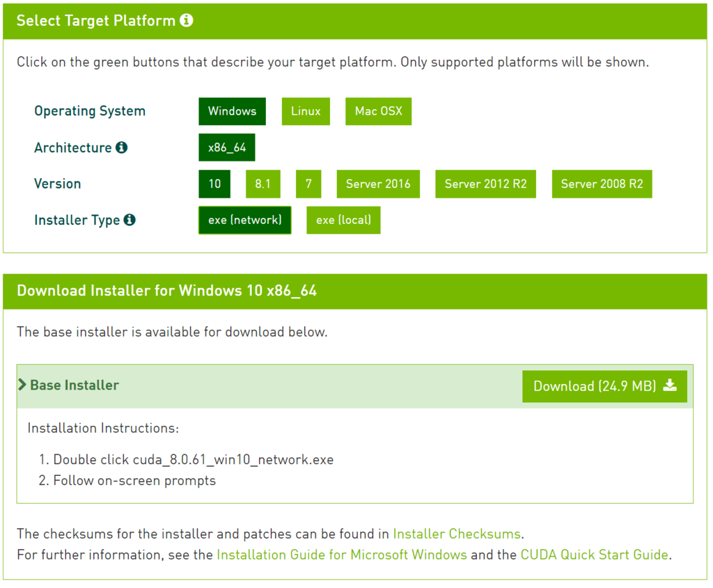This screenshot has width=713, height=588.
Task: Click the 'Architecture' label text
Action: point(72,148)
